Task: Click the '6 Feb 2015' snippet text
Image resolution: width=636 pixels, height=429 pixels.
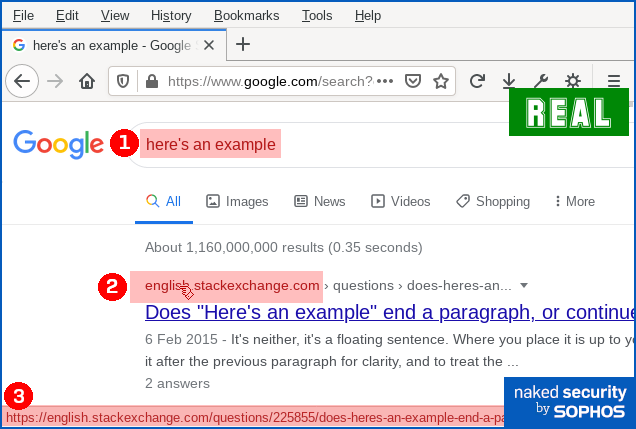Action: click(x=181, y=339)
